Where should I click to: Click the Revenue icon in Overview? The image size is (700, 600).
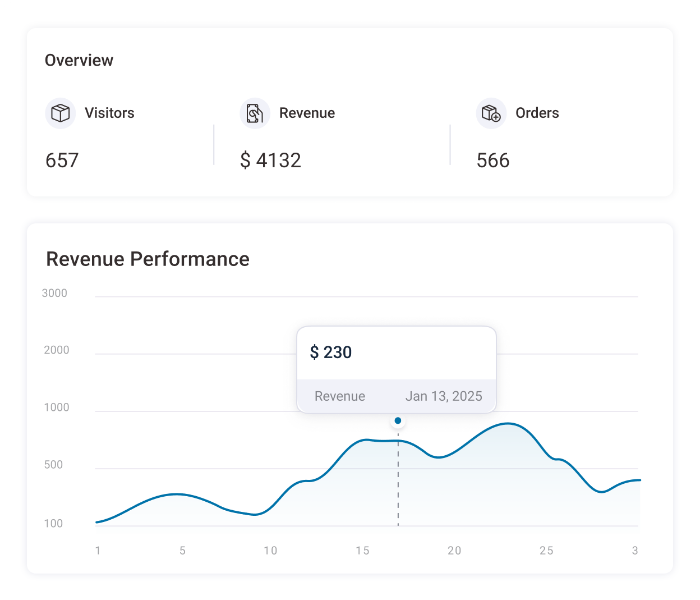tap(255, 113)
